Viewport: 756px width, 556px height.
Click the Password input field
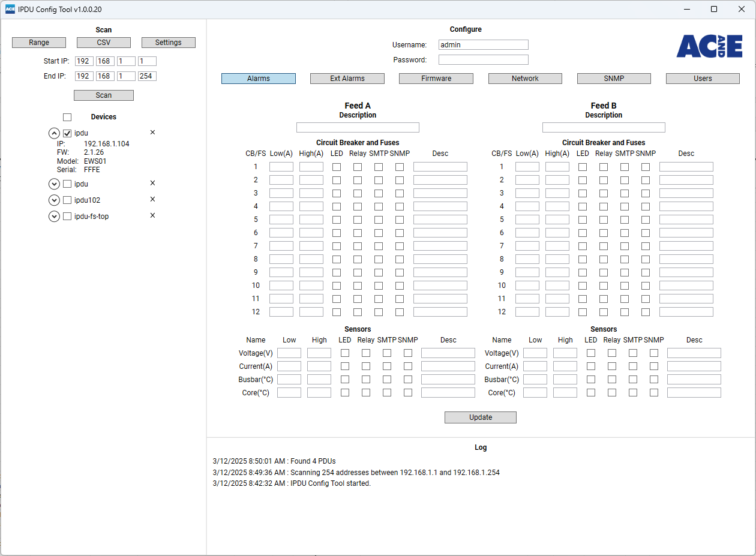tap(483, 60)
